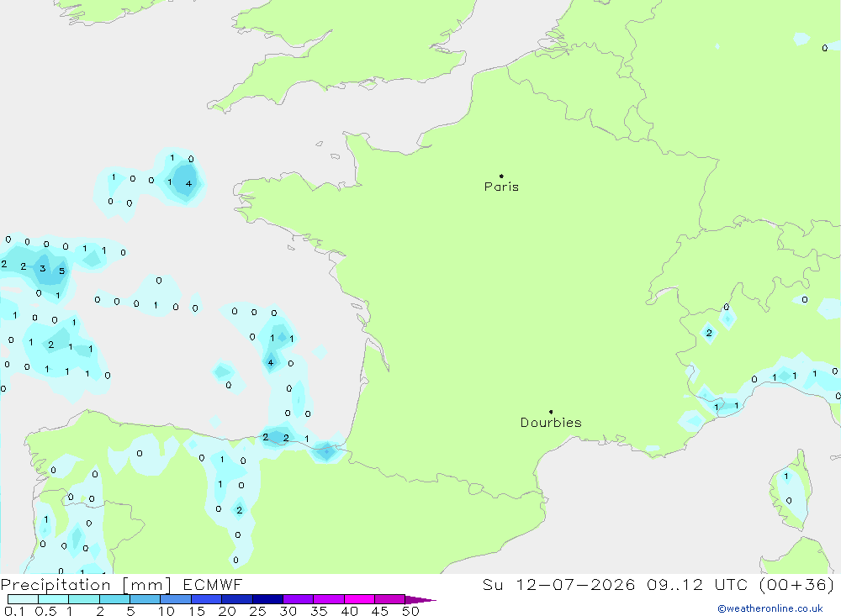Pick the purple swatch between 30 and 35
This screenshot has height=616, width=841.
298,599
